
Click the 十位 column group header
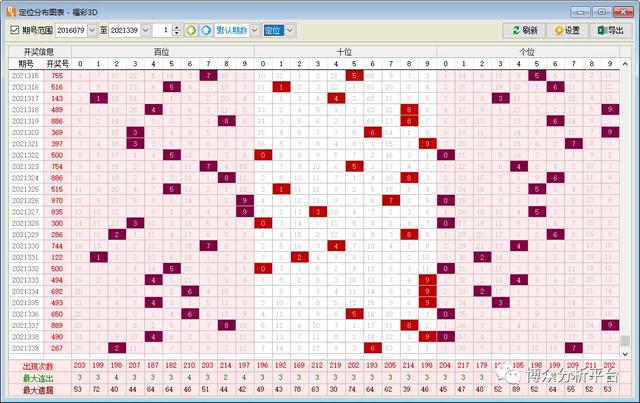tap(344, 50)
